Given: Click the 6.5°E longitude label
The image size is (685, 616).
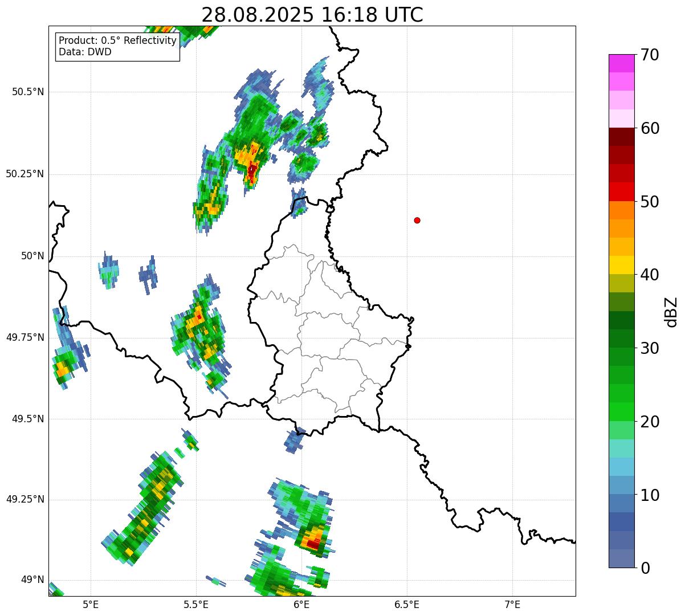Looking at the screenshot, I should tap(407, 604).
